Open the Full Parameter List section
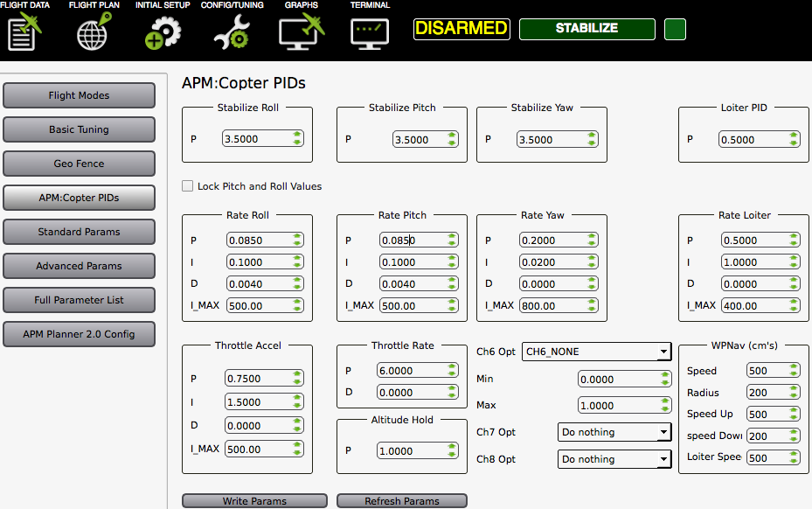812x509 pixels. [79, 300]
